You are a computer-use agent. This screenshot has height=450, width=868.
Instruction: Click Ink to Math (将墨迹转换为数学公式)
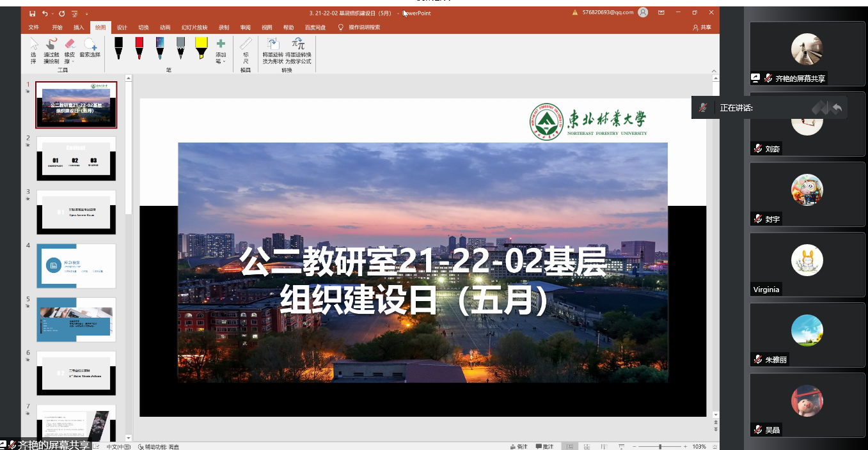pyautogui.click(x=298, y=50)
